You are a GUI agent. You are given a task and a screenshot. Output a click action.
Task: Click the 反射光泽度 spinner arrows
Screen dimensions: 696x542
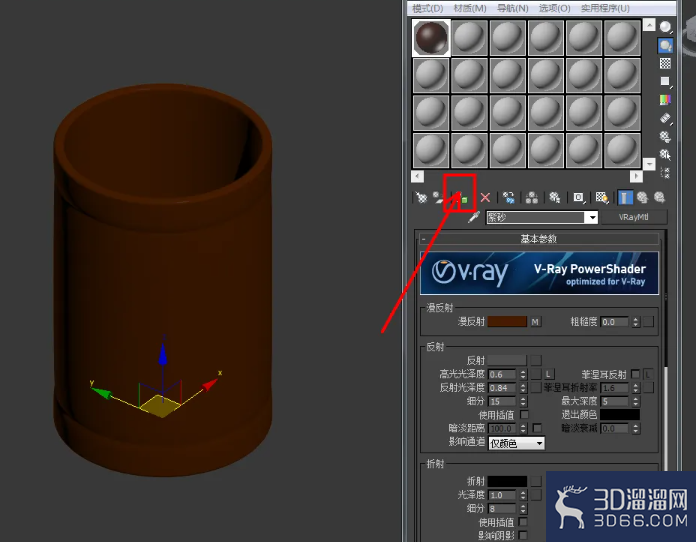pyautogui.click(x=523, y=388)
